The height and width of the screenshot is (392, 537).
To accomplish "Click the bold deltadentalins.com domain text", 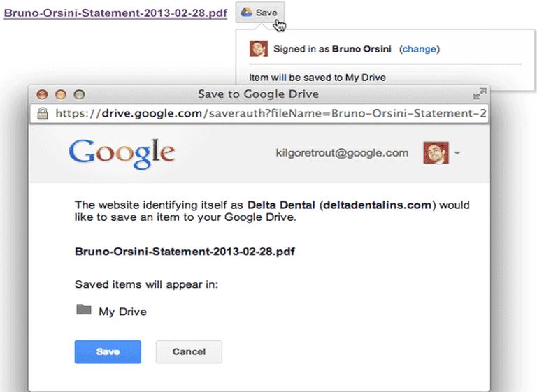I will click(x=377, y=205).
